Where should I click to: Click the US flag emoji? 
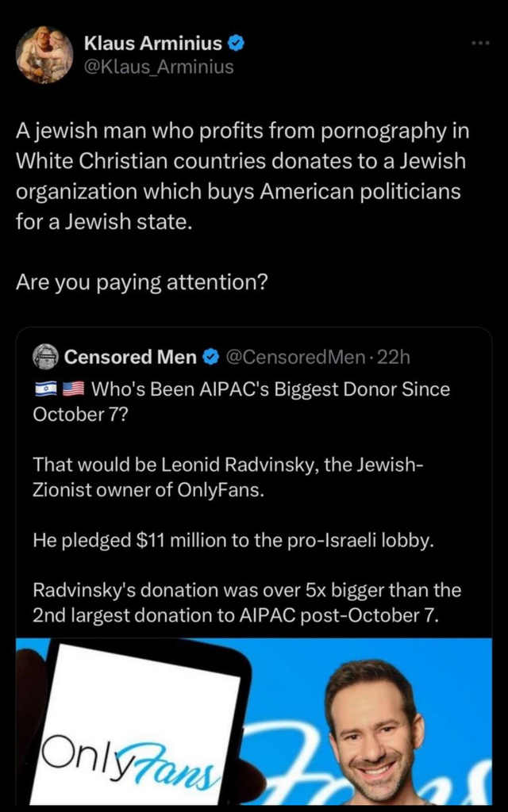(x=73, y=389)
